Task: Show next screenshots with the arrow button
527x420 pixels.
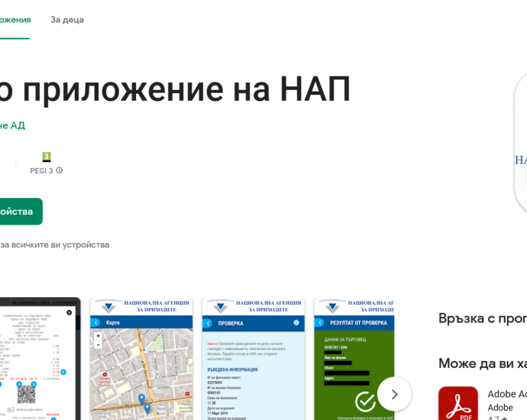Action: (395, 394)
